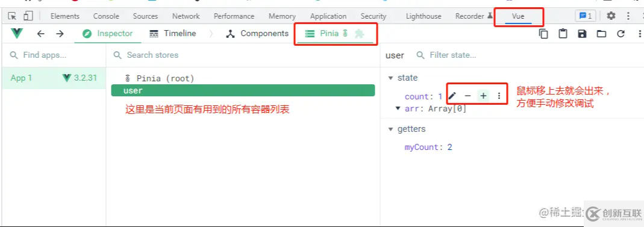The width and height of the screenshot is (644, 227).
Task: Select App 1 in the apps list
Action: 54,78
